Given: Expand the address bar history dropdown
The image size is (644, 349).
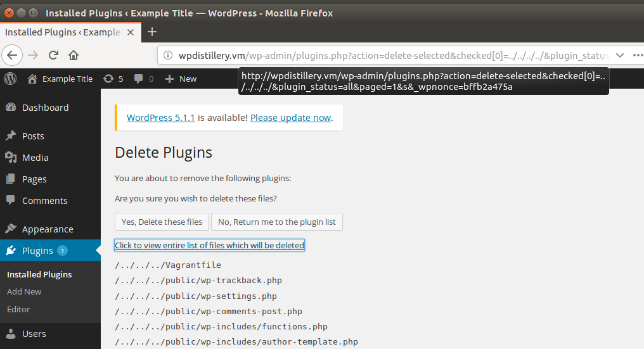Looking at the screenshot, I should [x=620, y=56].
